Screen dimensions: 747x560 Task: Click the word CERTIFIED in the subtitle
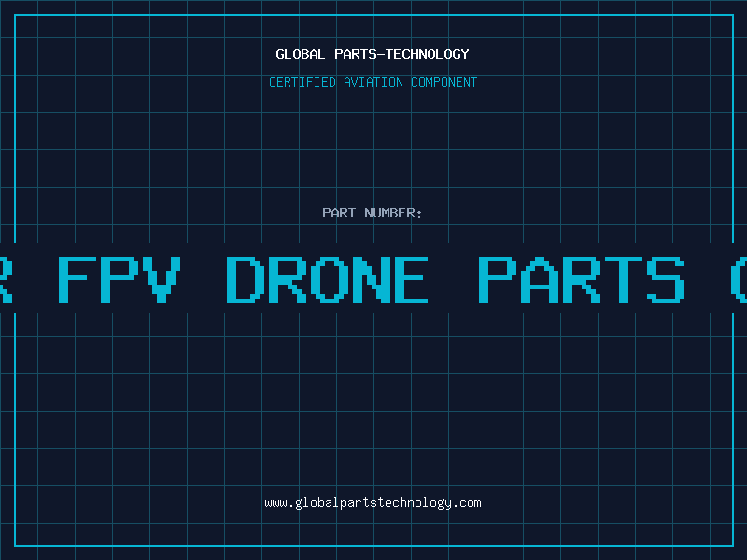(302, 82)
